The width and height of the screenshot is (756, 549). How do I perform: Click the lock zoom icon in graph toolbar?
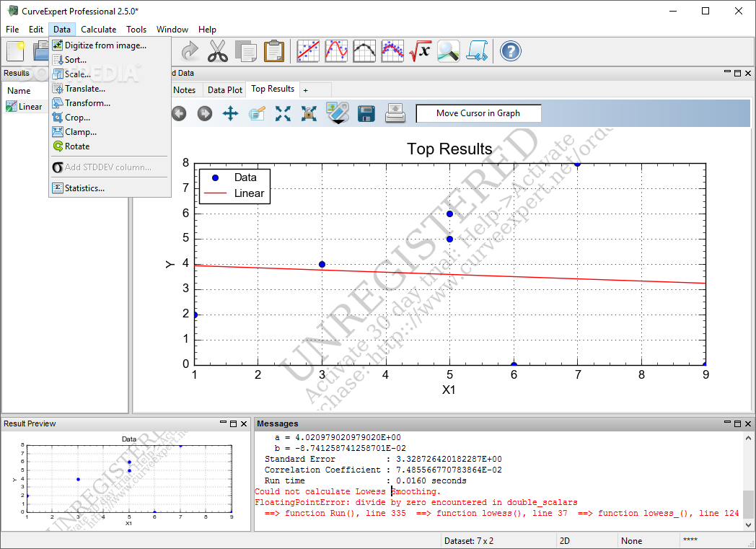click(x=309, y=114)
